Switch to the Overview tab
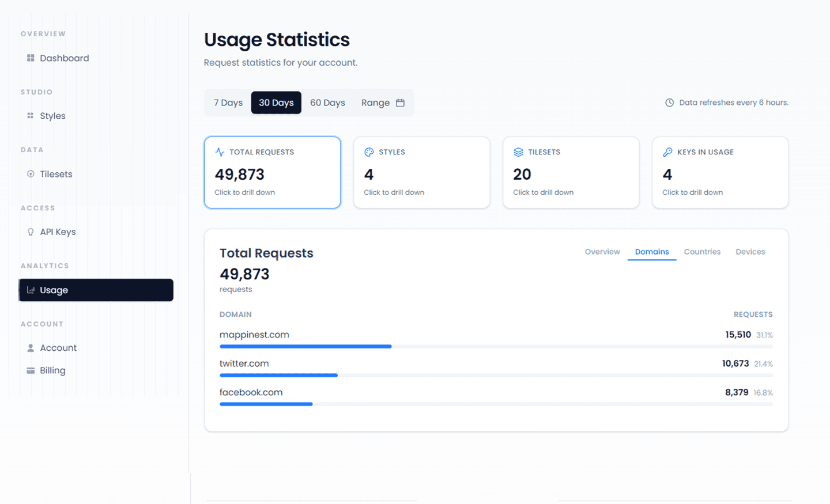 602,252
